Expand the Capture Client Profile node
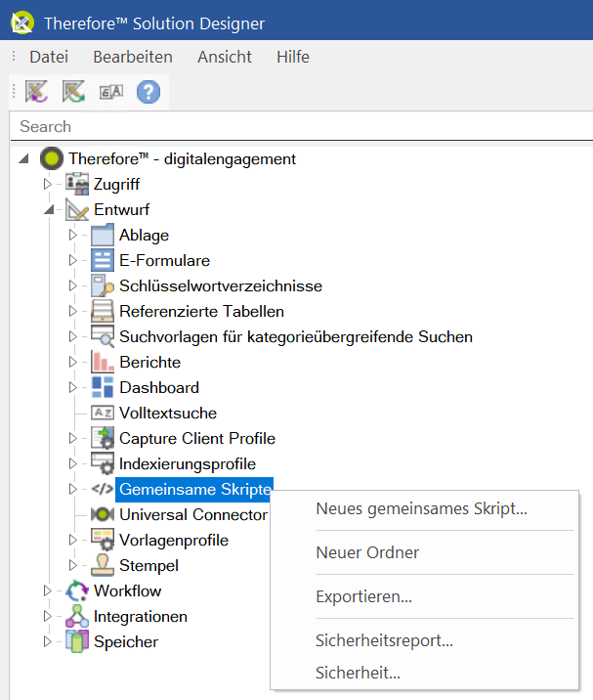Screen dimensions: 593x700 tap(73, 438)
